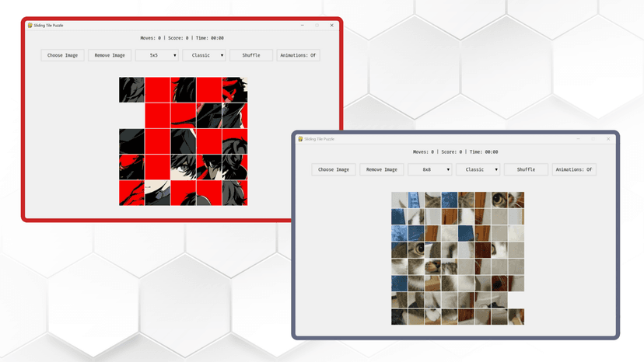This screenshot has height=362, width=644.
Task: Open the 8x8 grid size dropdown
Action: pyautogui.click(x=429, y=169)
